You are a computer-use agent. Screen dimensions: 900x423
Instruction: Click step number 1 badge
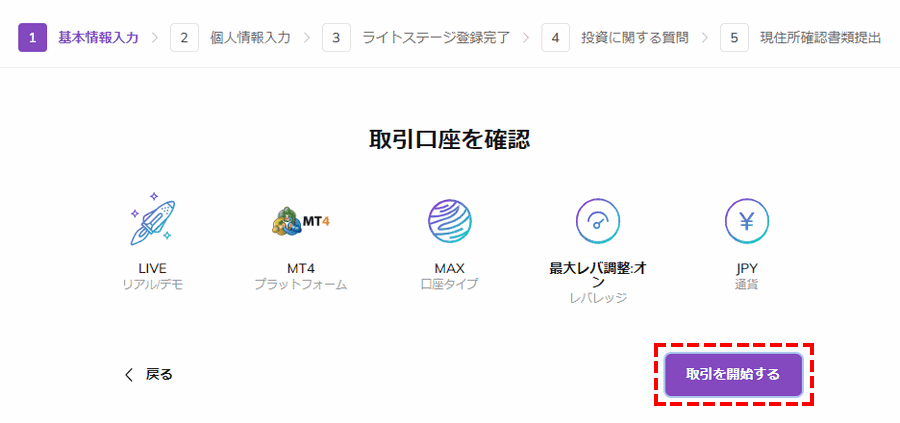(x=33, y=38)
